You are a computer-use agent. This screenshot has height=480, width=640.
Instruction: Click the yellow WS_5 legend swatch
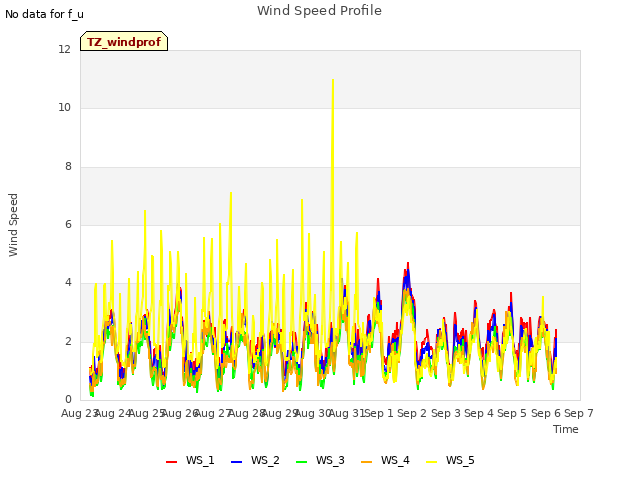click(431, 462)
